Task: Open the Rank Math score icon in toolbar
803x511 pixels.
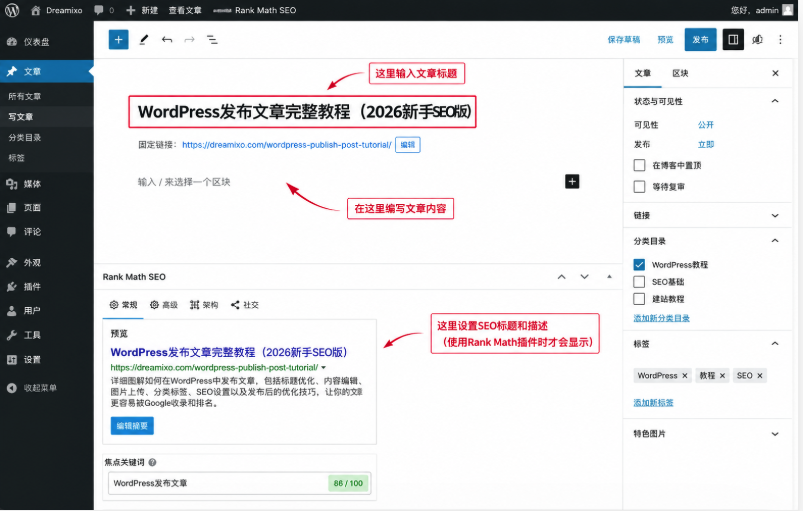Action: [757, 39]
